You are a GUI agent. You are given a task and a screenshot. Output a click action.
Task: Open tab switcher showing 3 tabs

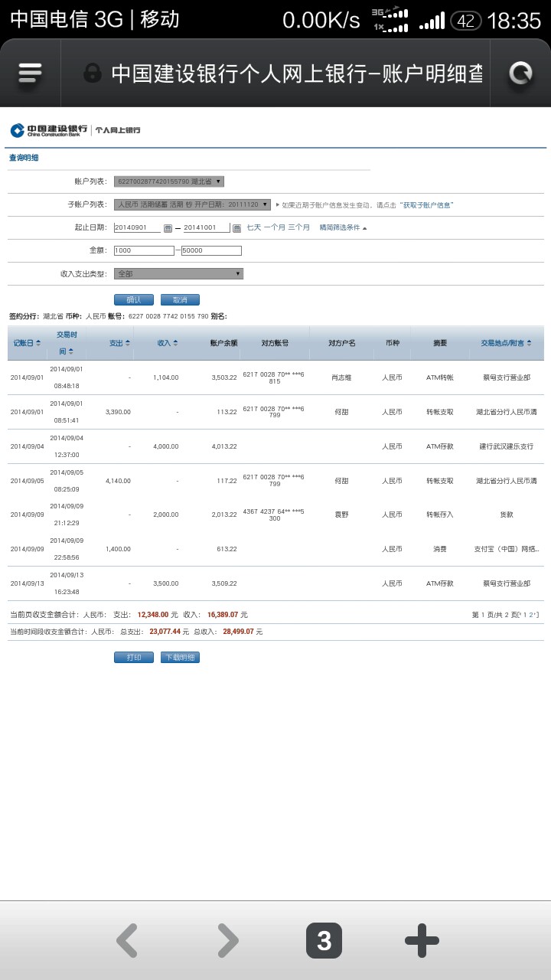(x=324, y=940)
